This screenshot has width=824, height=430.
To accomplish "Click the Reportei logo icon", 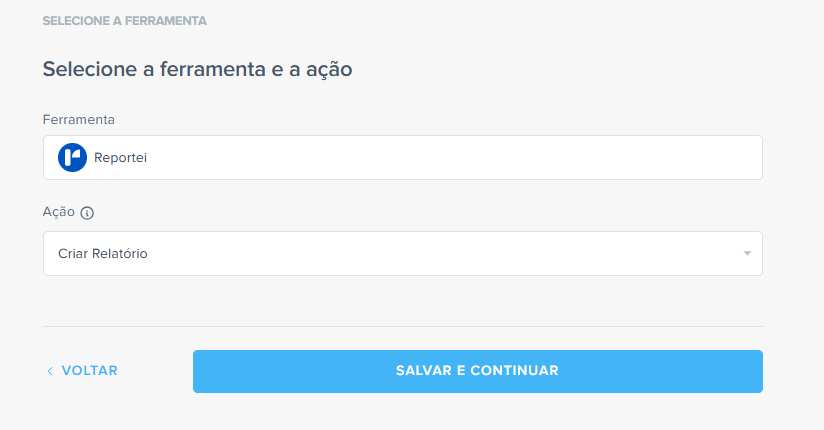I will (x=73, y=157).
